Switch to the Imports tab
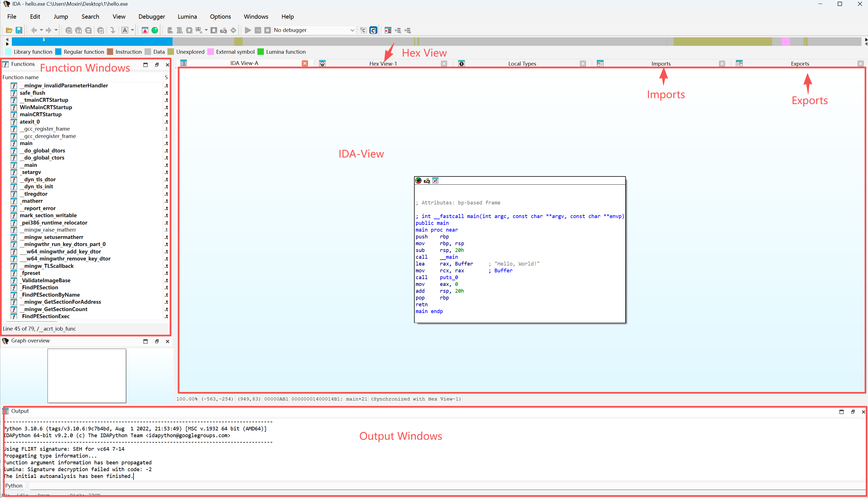This screenshot has width=868, height=498. 661,64
